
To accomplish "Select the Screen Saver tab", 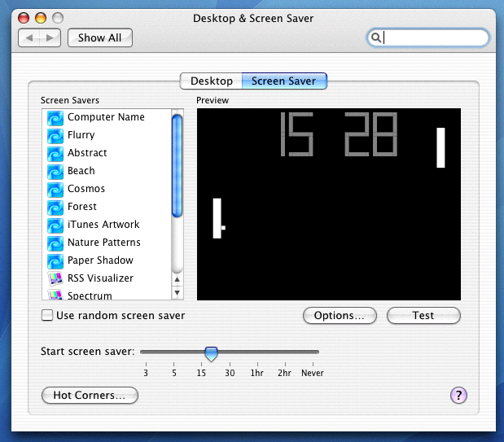I will pyautogui.click(x=284, y=81).
